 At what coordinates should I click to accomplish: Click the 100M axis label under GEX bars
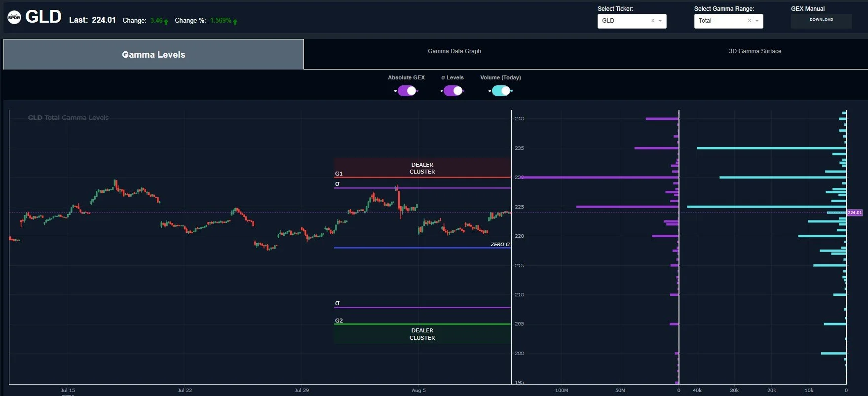[562, 390]
